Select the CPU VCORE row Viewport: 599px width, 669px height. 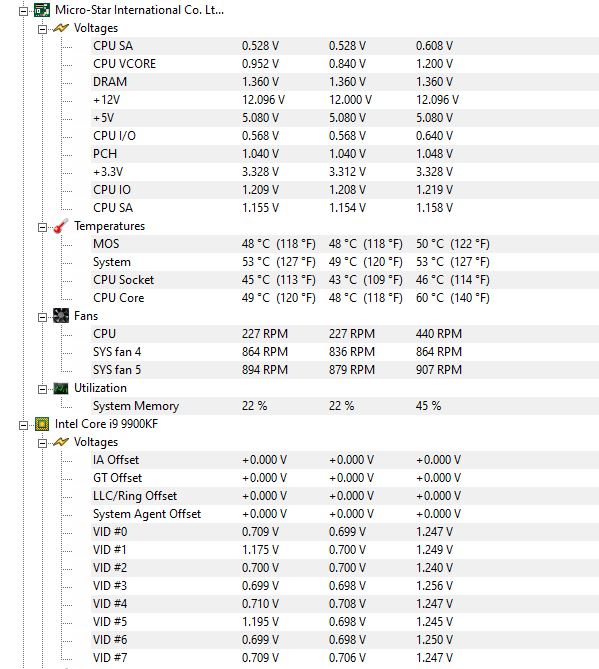[x=345, y=64]
